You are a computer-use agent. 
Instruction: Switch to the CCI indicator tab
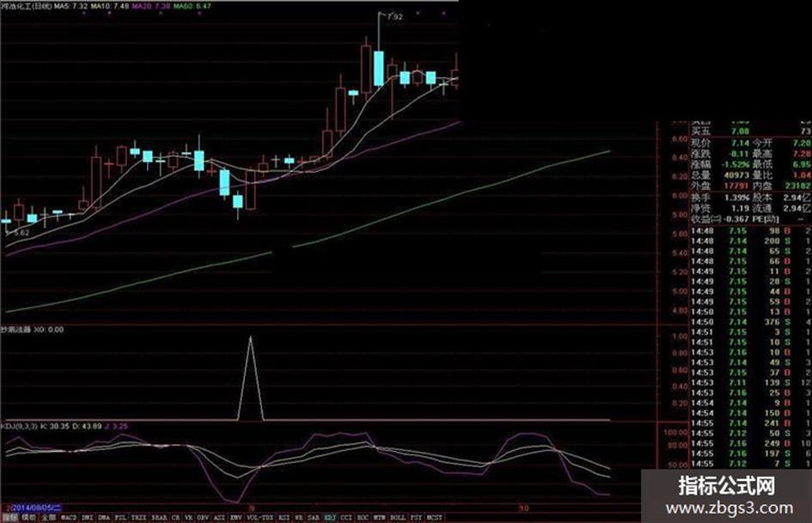[346, 517]
